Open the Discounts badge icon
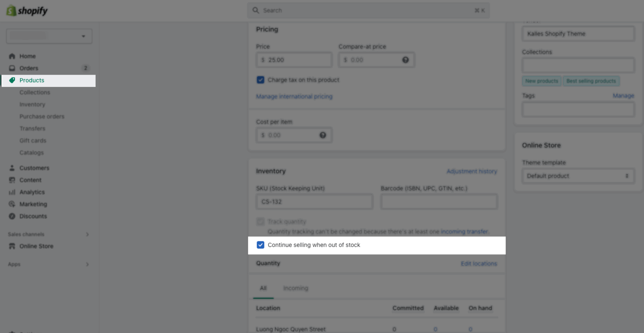 tap(12, 216)
